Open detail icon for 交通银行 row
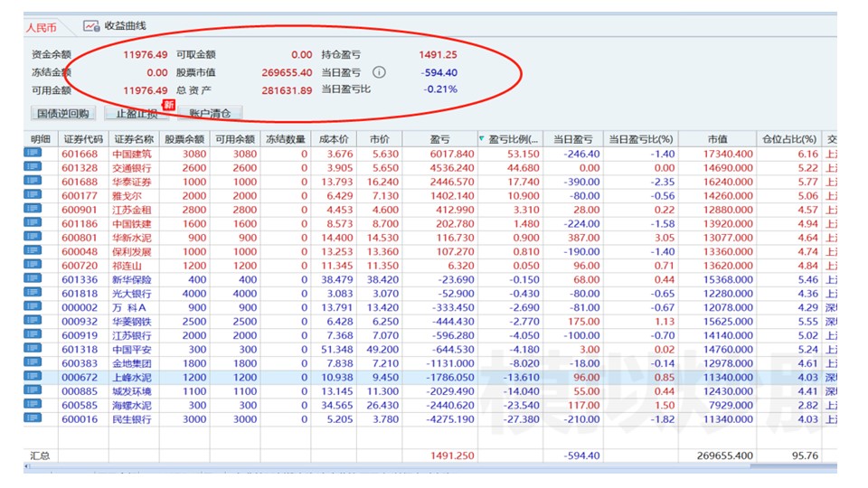Viewport: 868px width, 488px height. [x=33, y=166]
